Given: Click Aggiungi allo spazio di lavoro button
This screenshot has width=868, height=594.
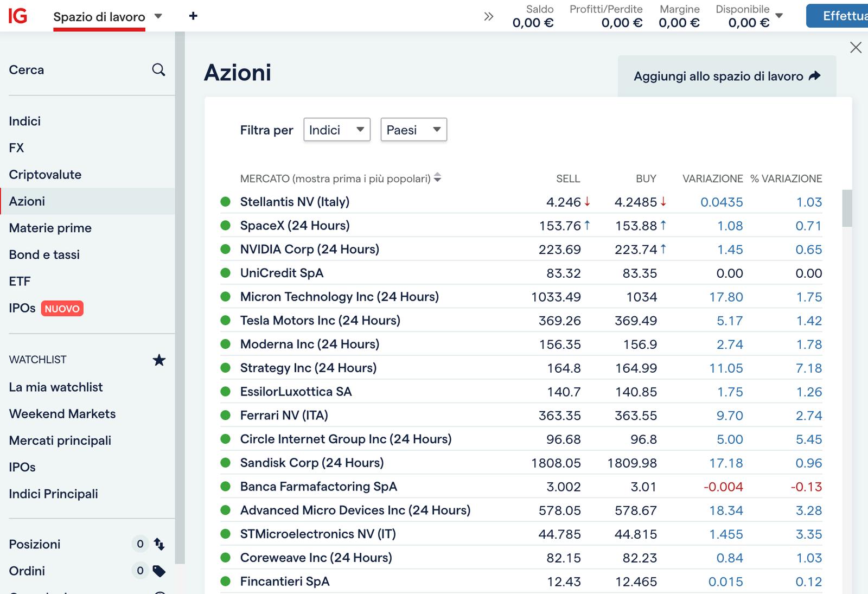Looking at the screenshot, I should point(727,76).
